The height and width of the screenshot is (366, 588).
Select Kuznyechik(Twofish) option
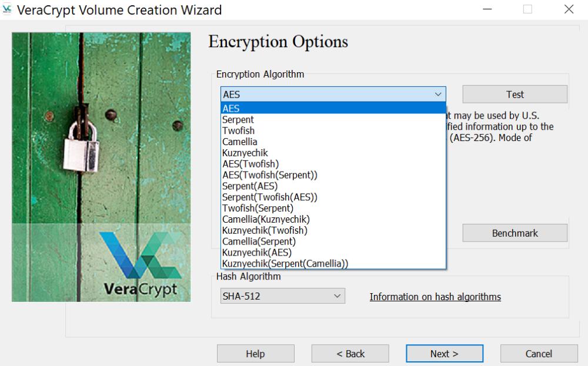pyautogui.click(x=333, y=230)
